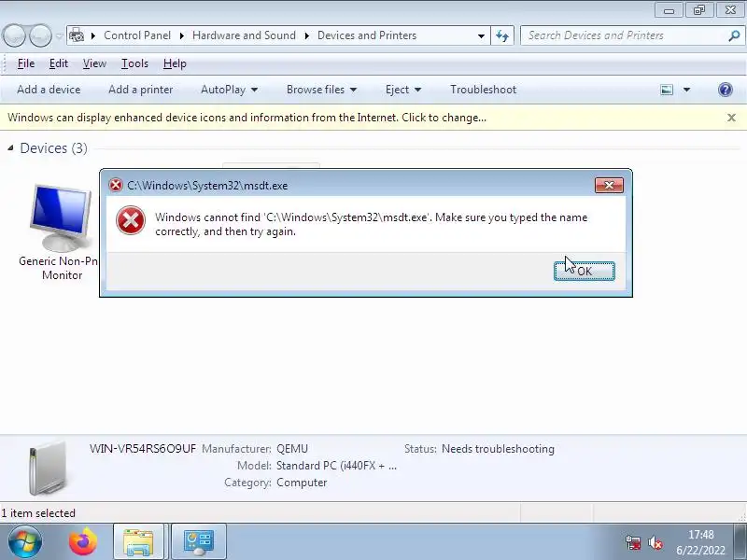Viewport: 747px width, 560px height.
Task: Open the blue Help question mark icon
Action: pos(726,90)
